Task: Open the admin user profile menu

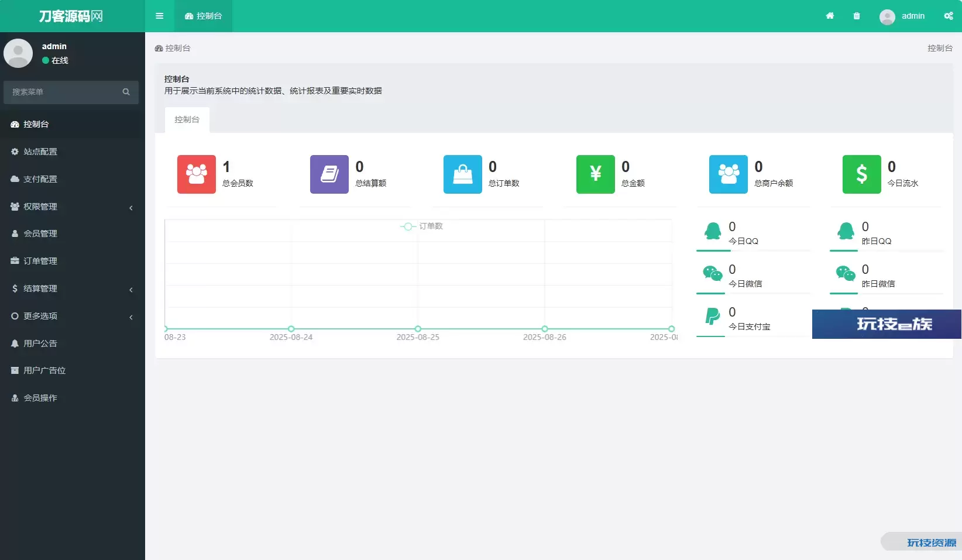Action: [902, 16]
